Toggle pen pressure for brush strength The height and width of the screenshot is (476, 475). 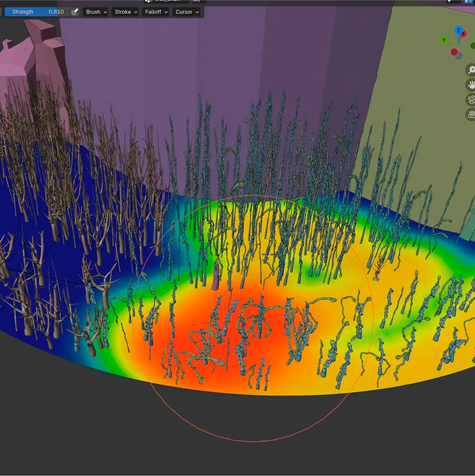point(75,12)
